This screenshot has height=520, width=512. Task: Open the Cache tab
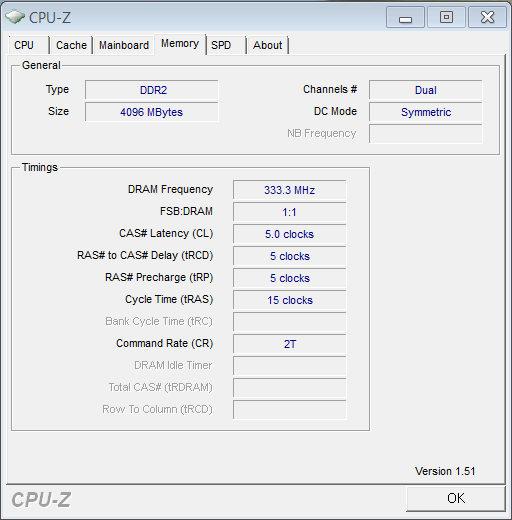(x=71, y=45)
